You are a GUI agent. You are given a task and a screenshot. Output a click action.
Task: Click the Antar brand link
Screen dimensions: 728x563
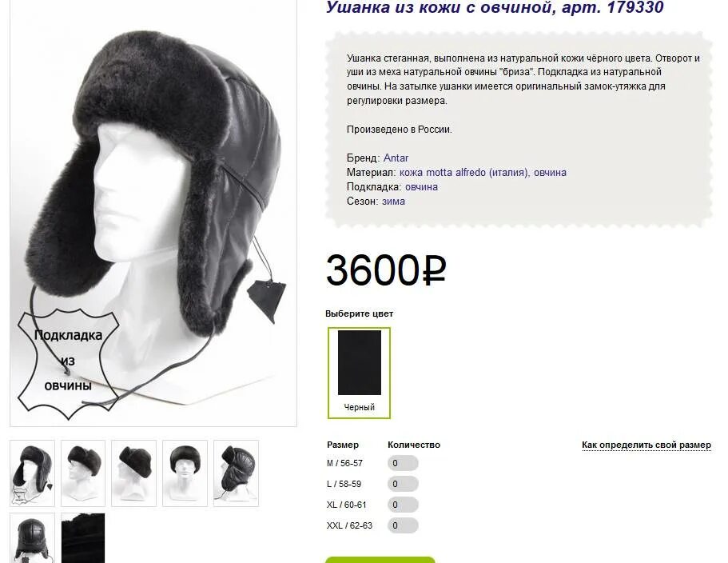[x=396, y=158]
